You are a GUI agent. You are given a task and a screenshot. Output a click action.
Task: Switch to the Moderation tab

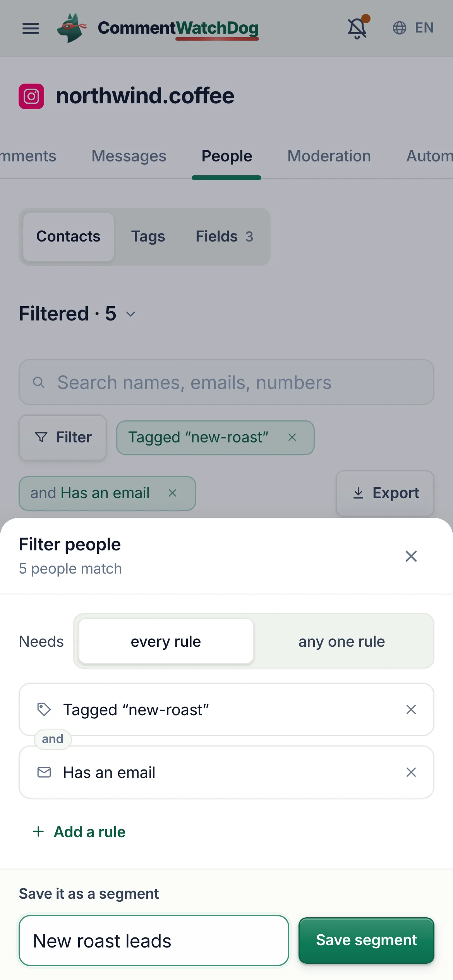(x=329, y=156)
